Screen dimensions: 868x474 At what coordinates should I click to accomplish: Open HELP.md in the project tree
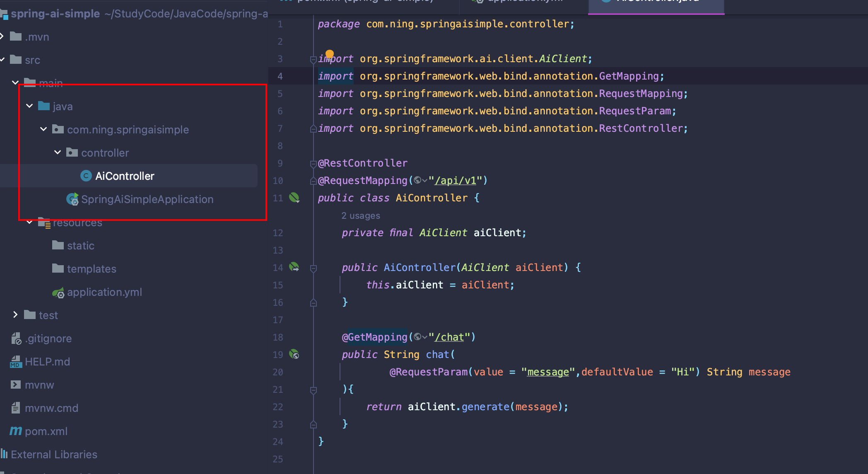47,362
